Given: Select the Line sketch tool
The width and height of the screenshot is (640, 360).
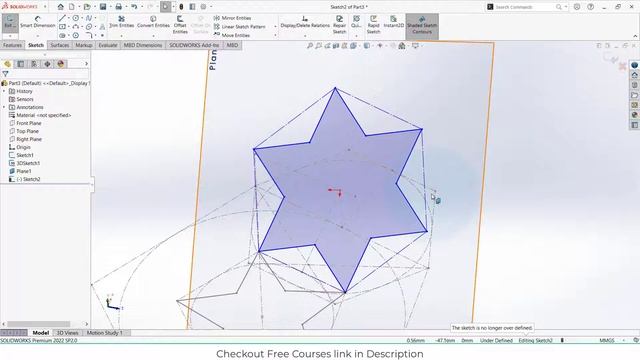Looking at the screenshot, I should 62,18.
